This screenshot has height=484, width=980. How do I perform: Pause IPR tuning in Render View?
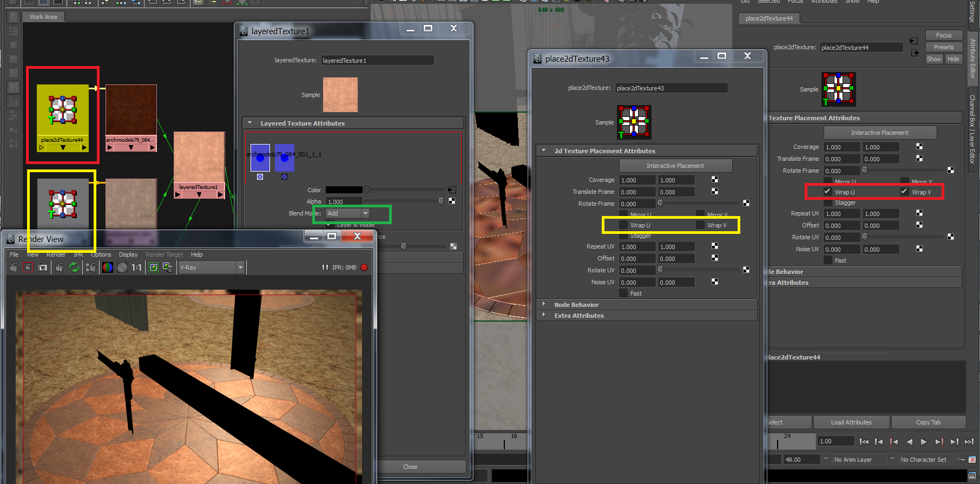pyautogui.click(x=325, y=267)
